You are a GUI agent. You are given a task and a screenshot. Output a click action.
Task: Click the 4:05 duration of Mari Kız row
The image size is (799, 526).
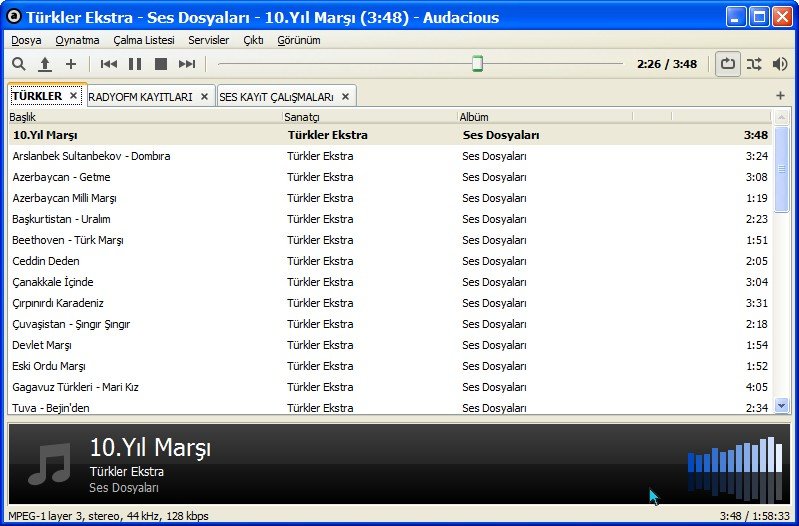pyautogui.click(x=757, y=387)
